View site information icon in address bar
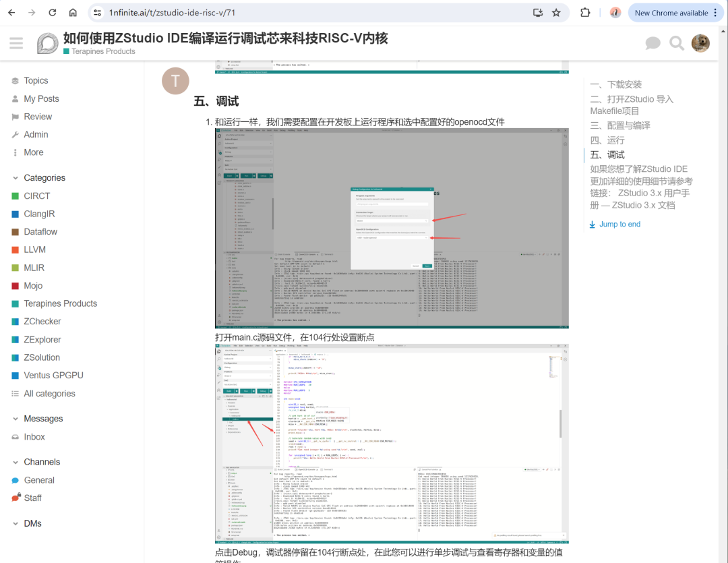The height and width of the screenshot is (563, 728). [x=98, y=13]
